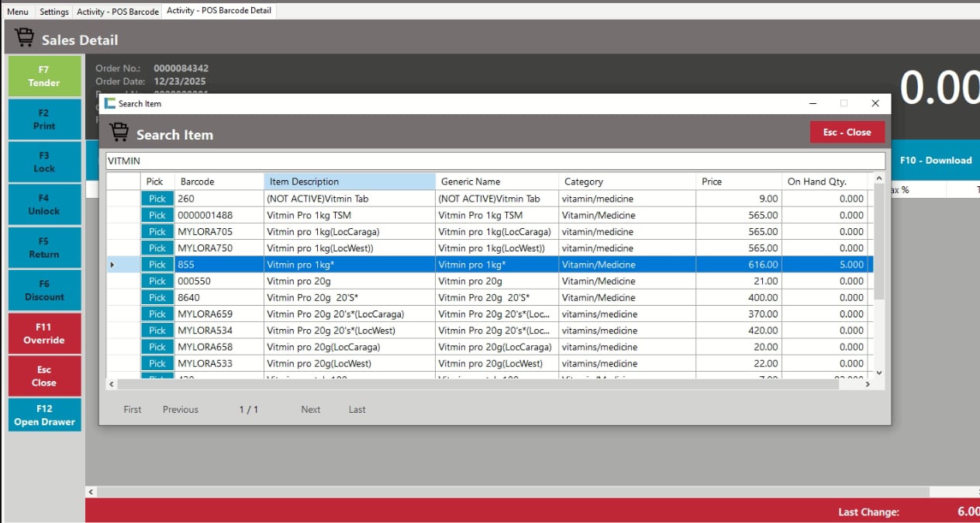Click the Search Item cart icon
This screenshot has height=523, width=980.
pyautogui.click(x=119, y=133)
